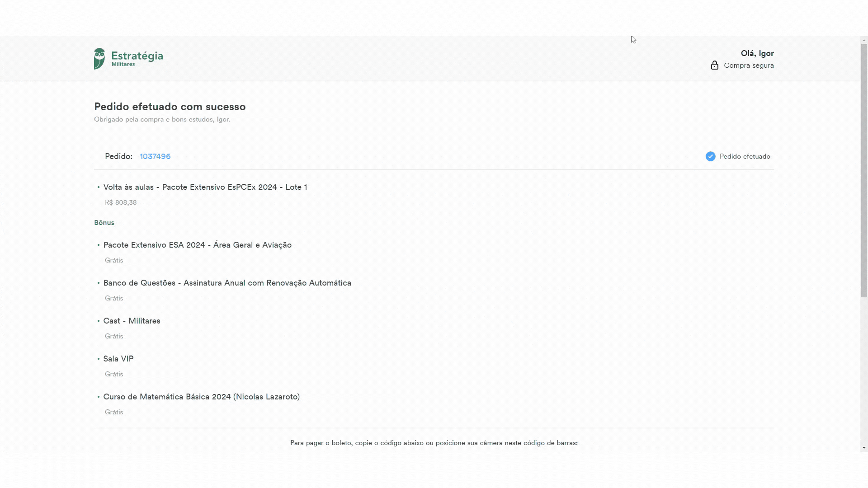Click the Pedido efetuado status text
The image size is (868, 488).
point(745,156)
